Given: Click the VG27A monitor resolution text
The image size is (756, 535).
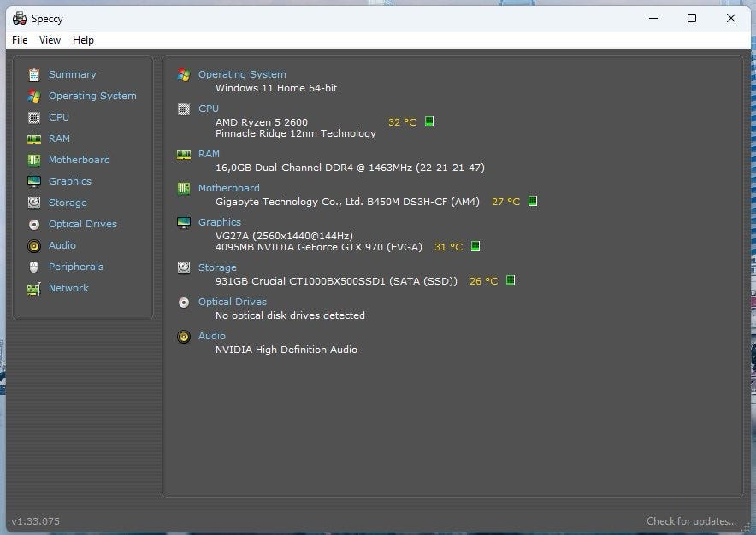Looking at the screenshot, I should pyautogui.click(x=284, y=236).
